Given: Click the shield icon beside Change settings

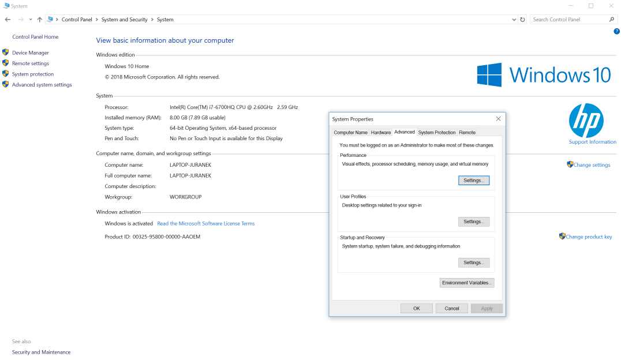Looking at the screenshot, I should [570, 164].
